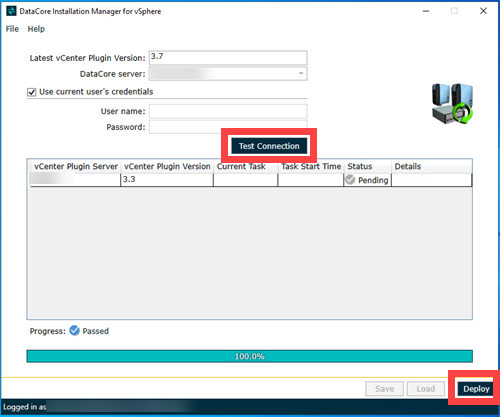Image resolution: width=500 pixels, height=417 pixels.
Task: Click the Password input field
Action: [x=228, y=127]
